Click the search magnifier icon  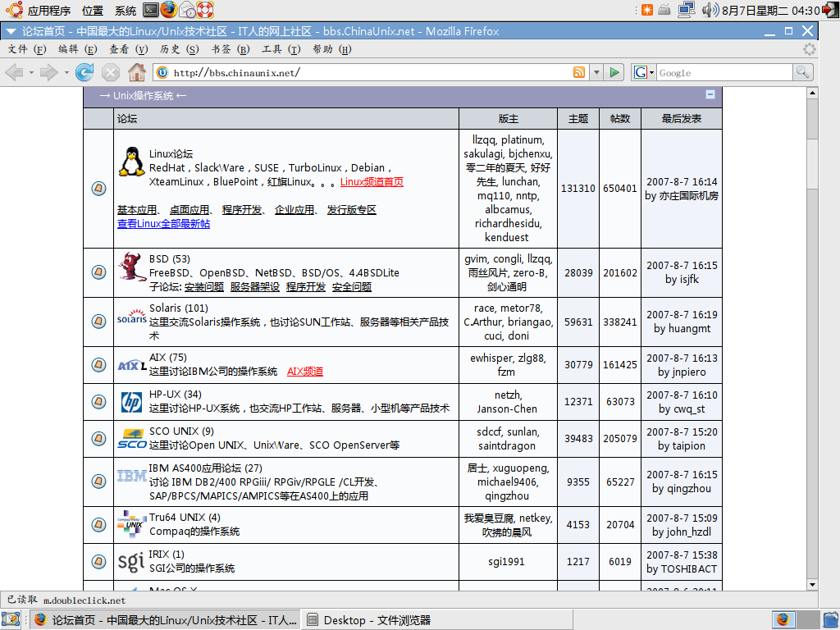pyautogui.click(x=802, y=72)
